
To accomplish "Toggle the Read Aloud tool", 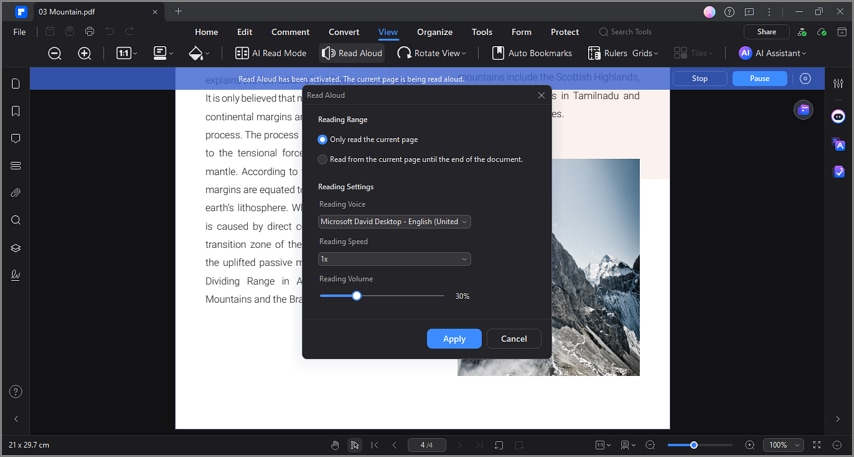I will click(352, 53).
